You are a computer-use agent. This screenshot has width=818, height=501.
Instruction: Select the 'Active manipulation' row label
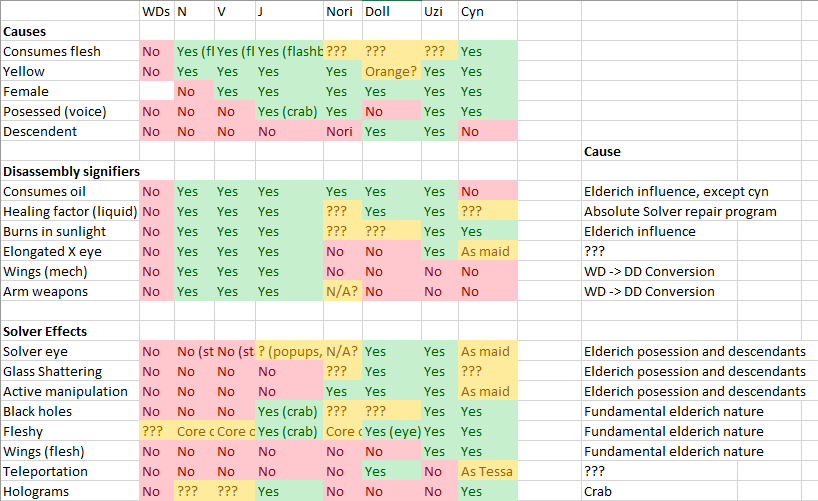(x=70, y=391)
